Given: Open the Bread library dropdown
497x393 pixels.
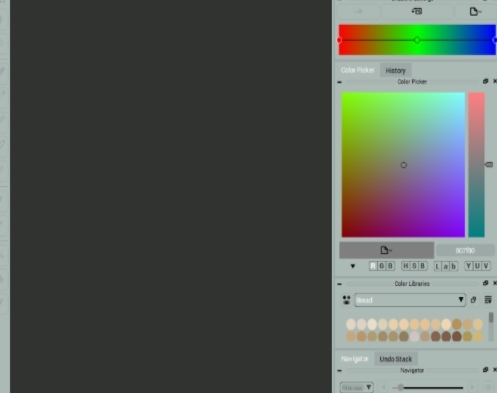Looking at the screenshot, I should (410, 300).
